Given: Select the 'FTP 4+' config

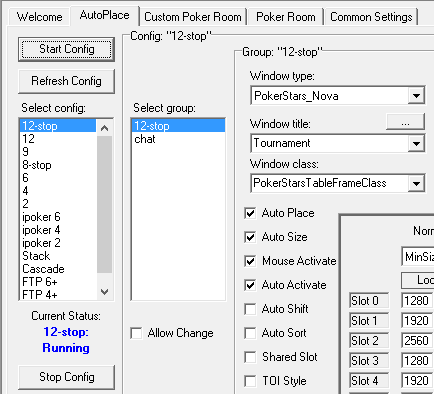Looking at the screenshot, I should click(58, 295).
